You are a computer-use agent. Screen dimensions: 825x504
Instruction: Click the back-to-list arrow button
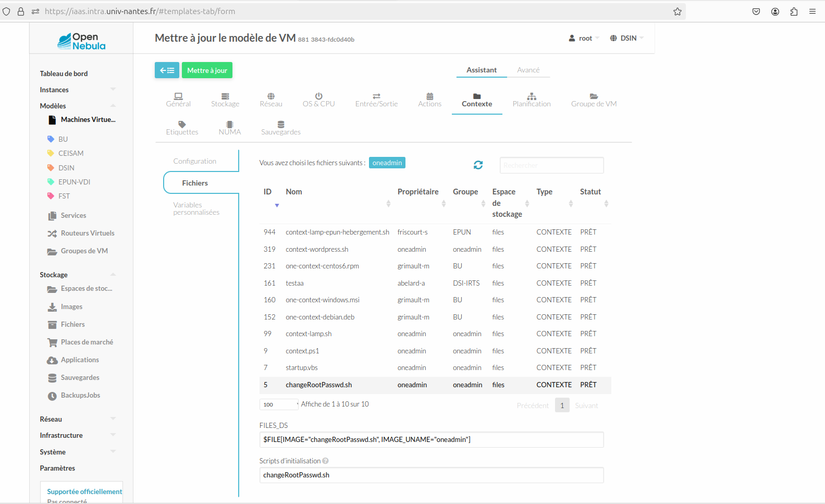(x=167, y=70)
